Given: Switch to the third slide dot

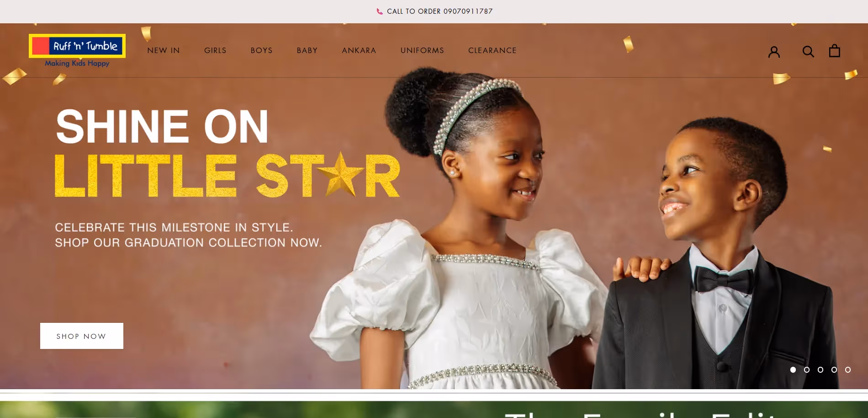Looking at the screenshot, I should (820, 370).
